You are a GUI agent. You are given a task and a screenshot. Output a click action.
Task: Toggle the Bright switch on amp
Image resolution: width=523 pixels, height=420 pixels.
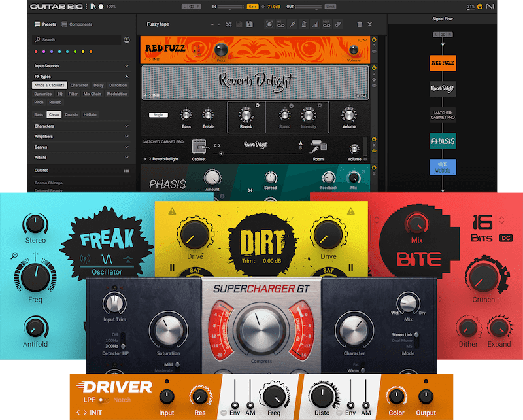(158, 115)
